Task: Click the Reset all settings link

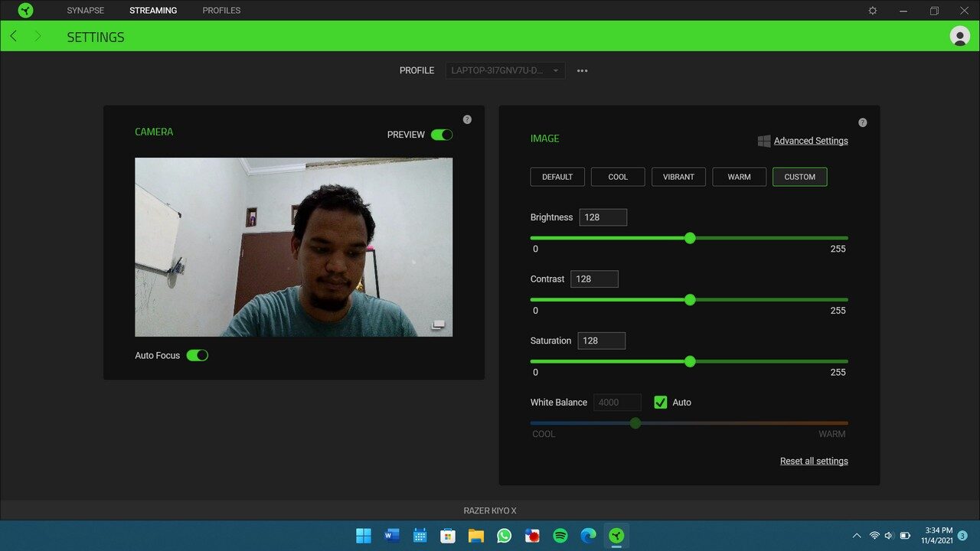Action: pos(814,460)
